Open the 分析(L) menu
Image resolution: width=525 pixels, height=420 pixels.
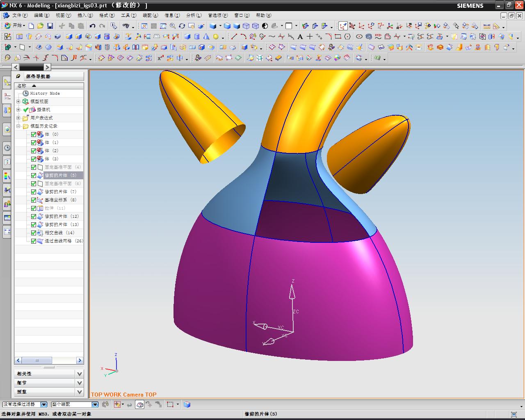tap(194, 15)
